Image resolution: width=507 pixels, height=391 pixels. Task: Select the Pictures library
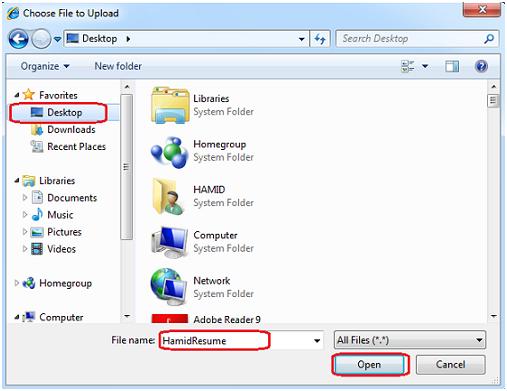(x=64, y=232)
